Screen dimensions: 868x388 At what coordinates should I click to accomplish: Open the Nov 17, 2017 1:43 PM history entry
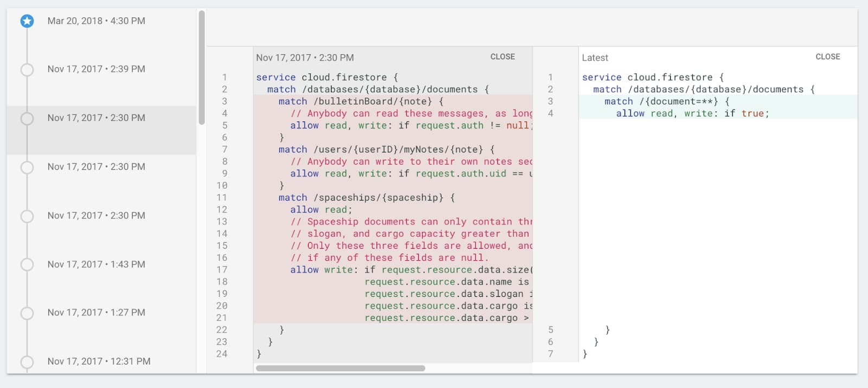pos(101,264)
